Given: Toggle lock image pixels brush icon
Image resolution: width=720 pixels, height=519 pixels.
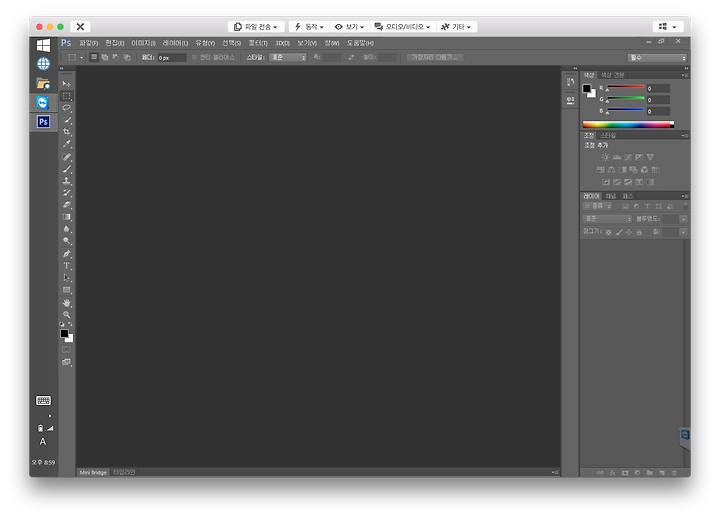Looking at the screenshot, I should click(x=619, y=232).
